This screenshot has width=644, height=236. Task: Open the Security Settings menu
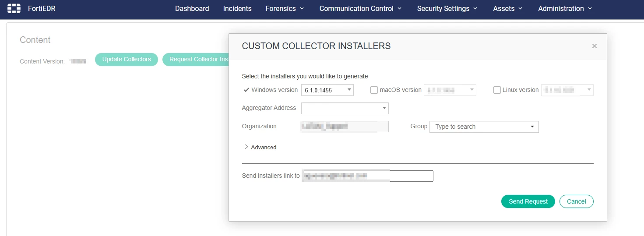click(447, 8)
